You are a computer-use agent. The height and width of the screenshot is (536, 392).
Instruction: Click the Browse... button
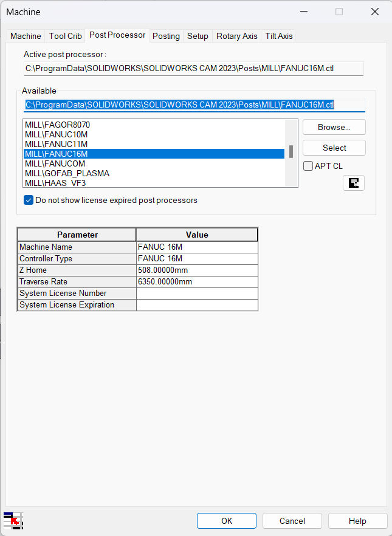coord(334,127)
